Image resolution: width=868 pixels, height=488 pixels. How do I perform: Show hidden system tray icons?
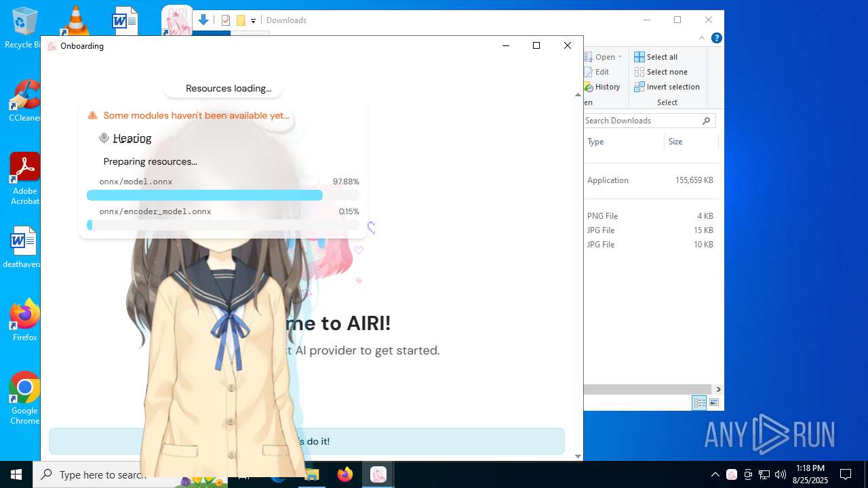(x=715, y=474)
